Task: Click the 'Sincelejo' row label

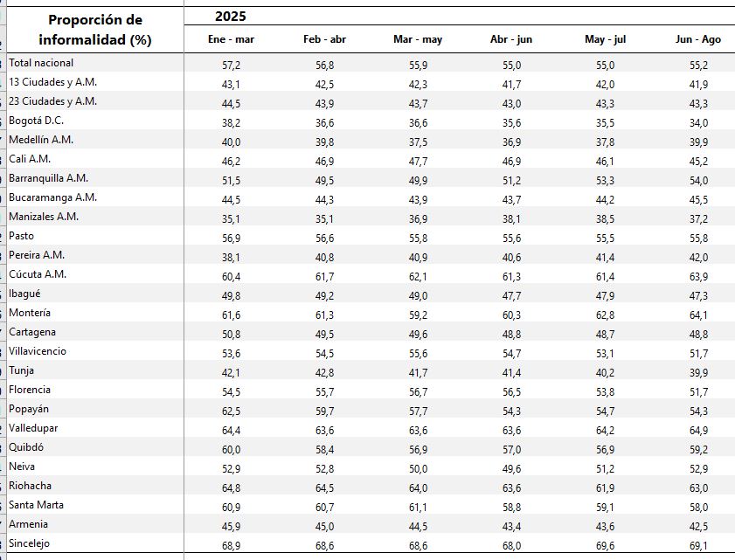Action: pyautogui.click(x=29, y=543)
